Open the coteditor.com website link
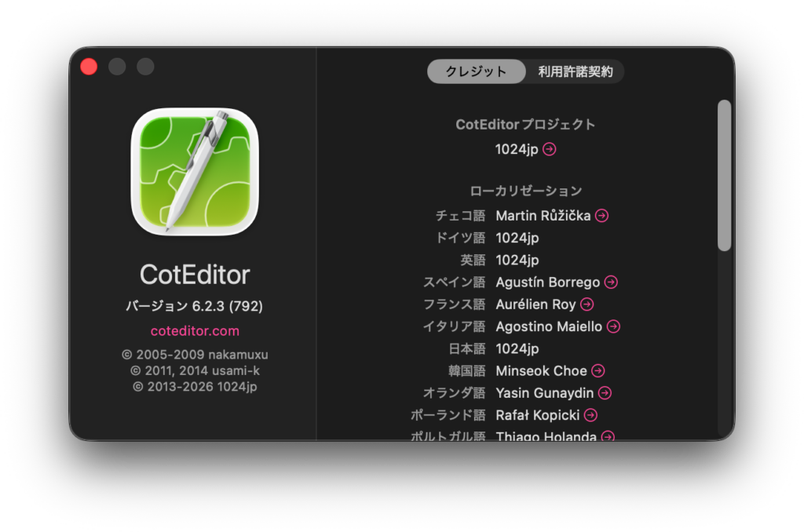 click(x=195, y=331)
